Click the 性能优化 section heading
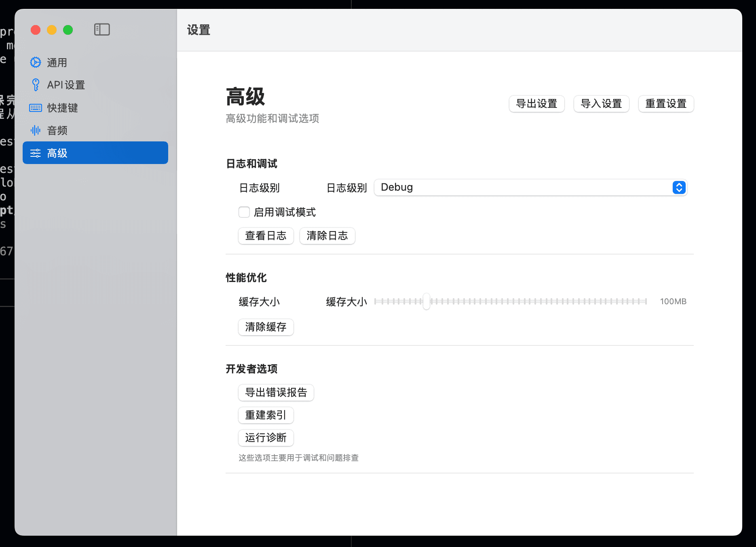Viewport: 756px width, 547px height. click(x=246, y=278)
